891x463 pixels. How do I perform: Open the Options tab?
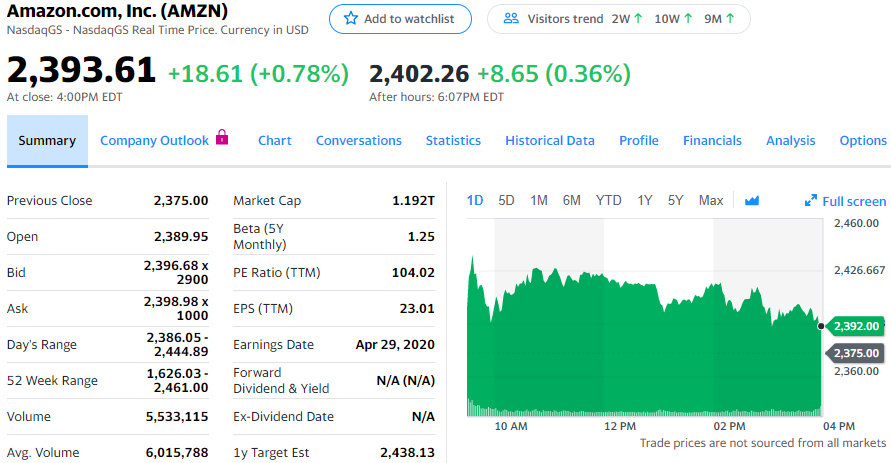click(x=862, y=141)
